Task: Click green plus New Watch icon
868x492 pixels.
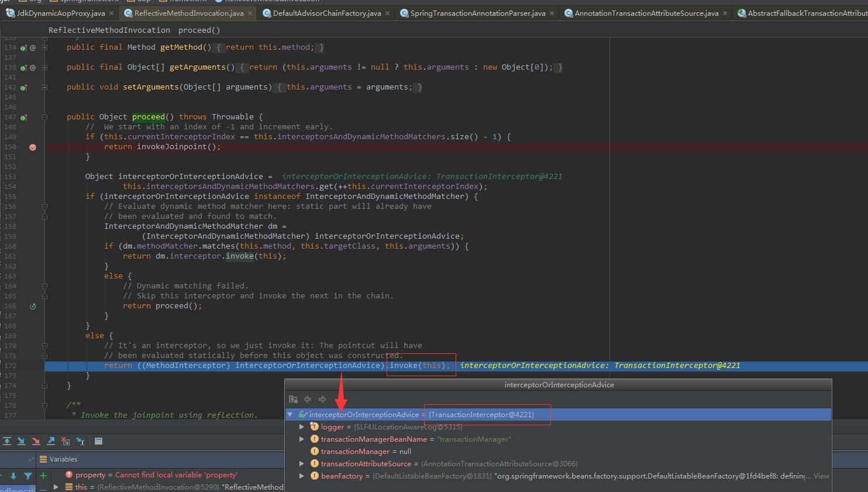Action: (x=43, y=476)
